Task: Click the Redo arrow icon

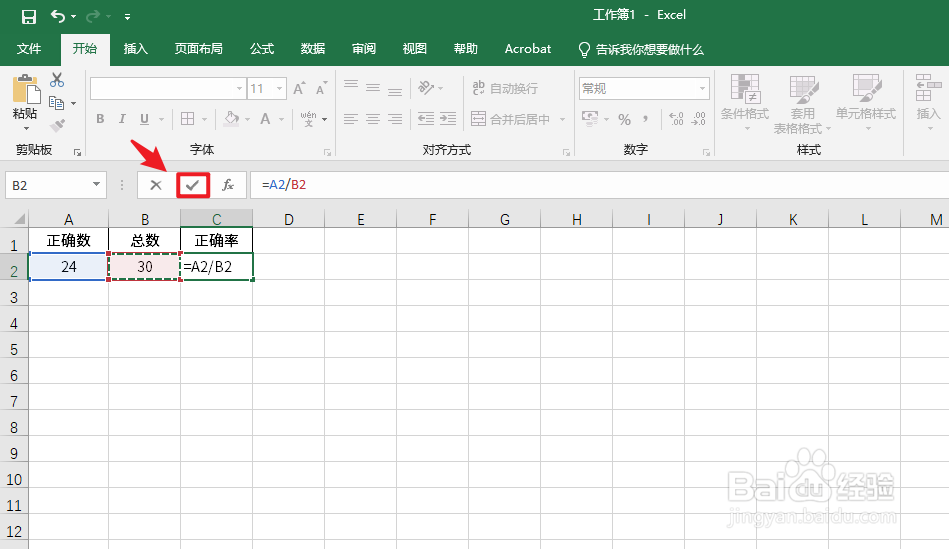Action: coord(93,16)
